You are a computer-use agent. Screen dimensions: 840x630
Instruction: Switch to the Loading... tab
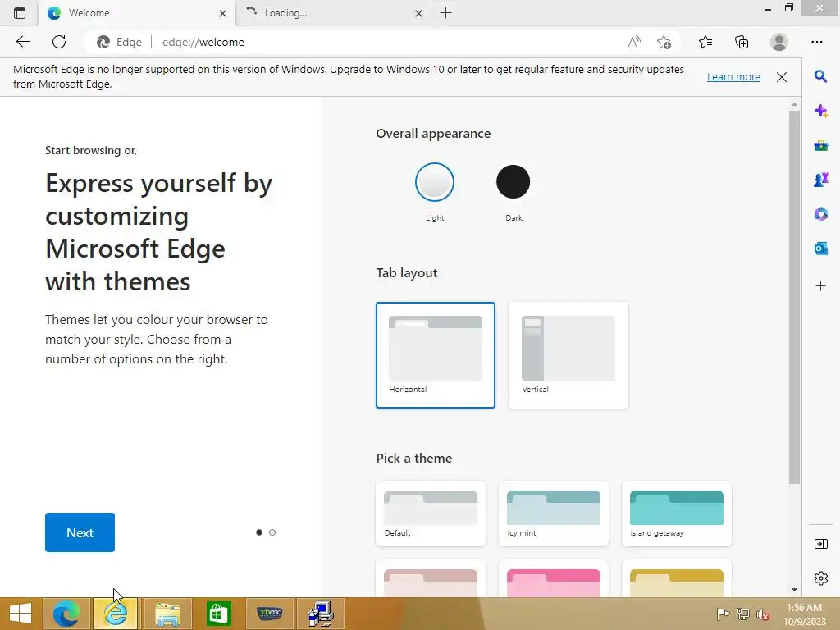[332, 13]
